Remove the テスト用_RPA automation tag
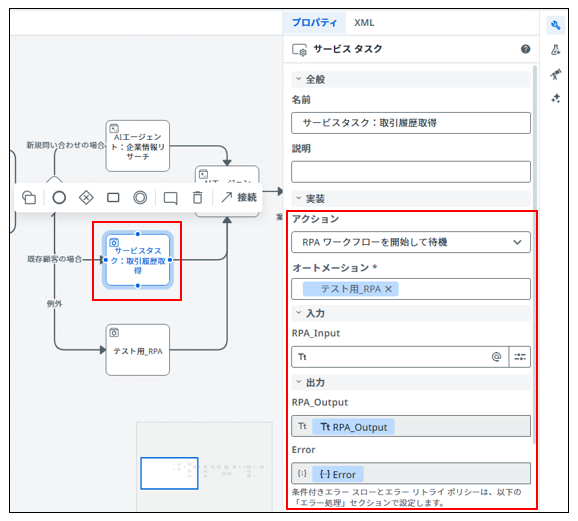578x521 pixels. [x=388, y=289]
